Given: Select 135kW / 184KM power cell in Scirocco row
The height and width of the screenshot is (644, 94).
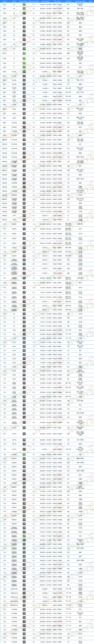Looking at the screenshot, I should tap(57, 605).
